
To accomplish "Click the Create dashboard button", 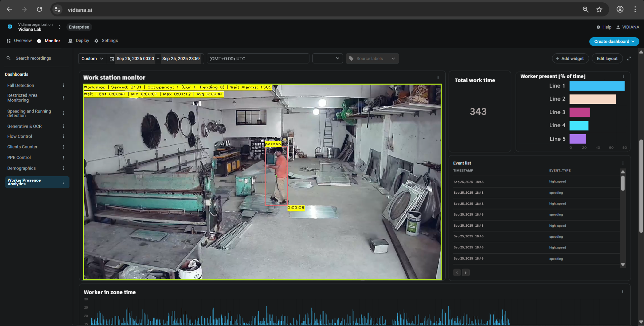I will 614,41.
